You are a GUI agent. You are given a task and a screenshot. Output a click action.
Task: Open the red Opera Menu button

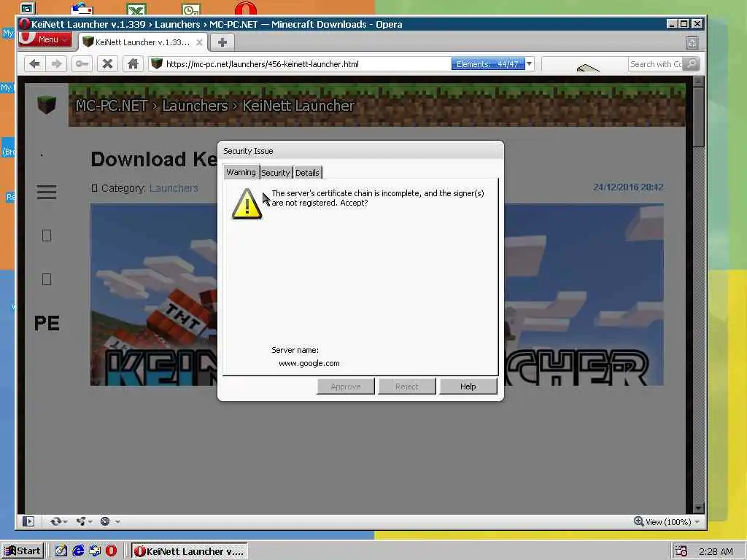coord(45,39)
